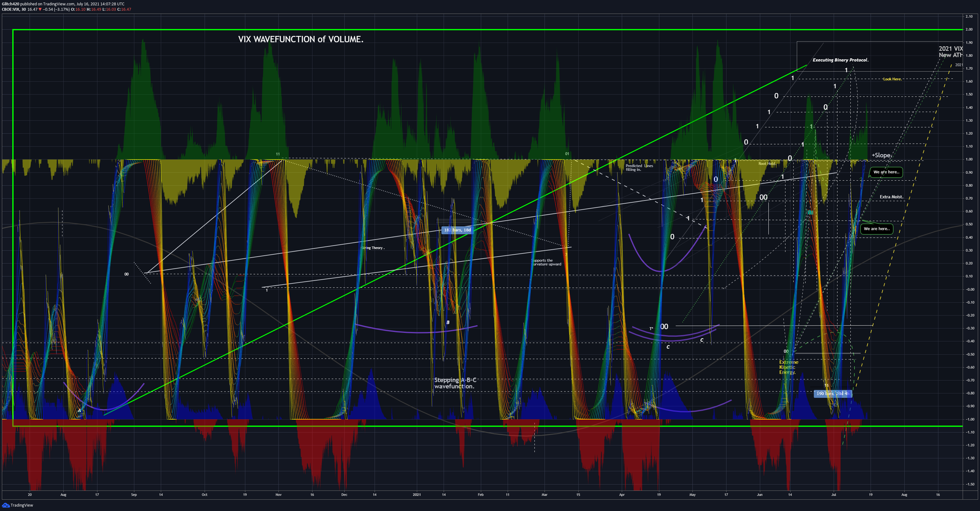Click the 'Oct' date on time axis
This screenshot has width=980, height=511.
coord(205,495)
